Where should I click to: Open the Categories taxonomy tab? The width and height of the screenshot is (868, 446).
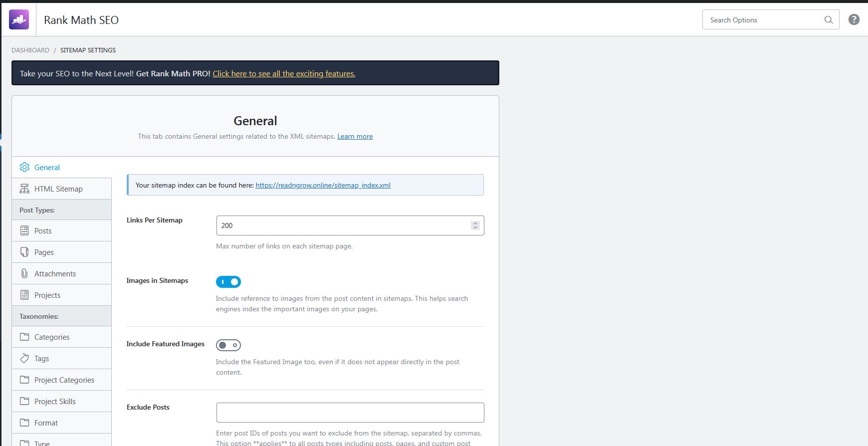point(62,337)
